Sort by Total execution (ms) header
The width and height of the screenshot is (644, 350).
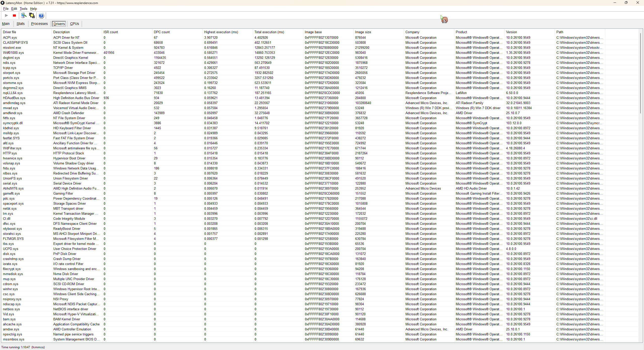point(278,32)
